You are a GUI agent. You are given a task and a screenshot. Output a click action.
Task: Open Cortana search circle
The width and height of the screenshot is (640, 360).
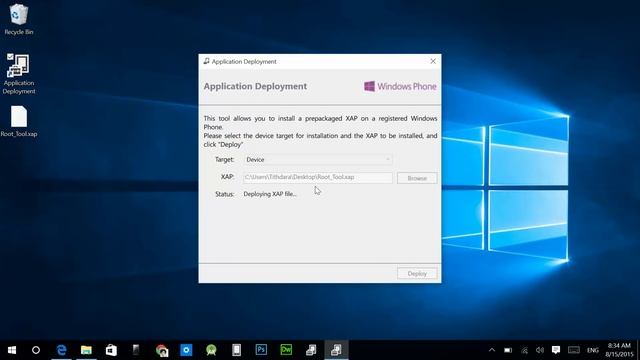[36, 350]
